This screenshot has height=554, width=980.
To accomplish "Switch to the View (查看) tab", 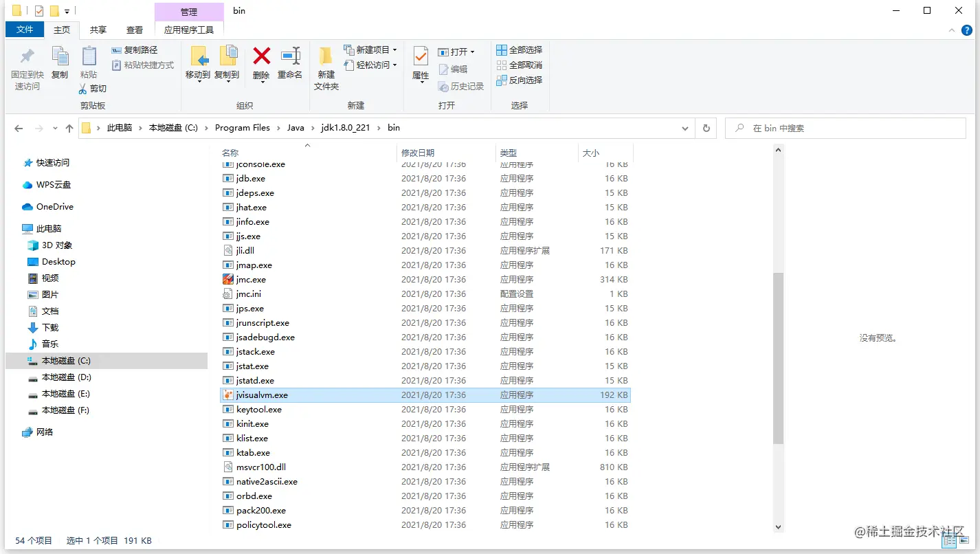I will coord(135,30).
